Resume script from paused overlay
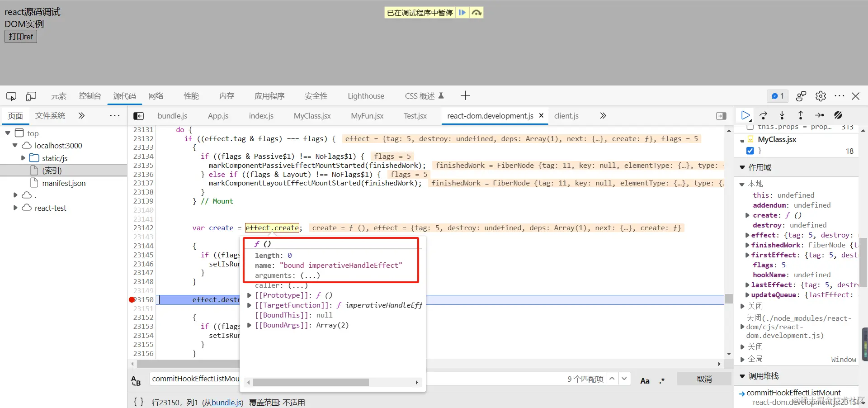The height and width of the screenshot is (408, 868). (462, 13)
